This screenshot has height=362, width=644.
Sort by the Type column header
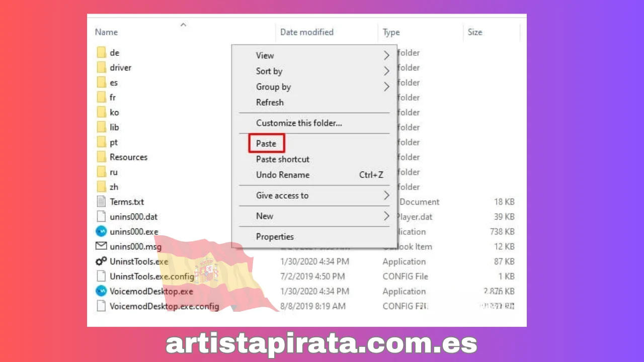(x=391, y=32)
